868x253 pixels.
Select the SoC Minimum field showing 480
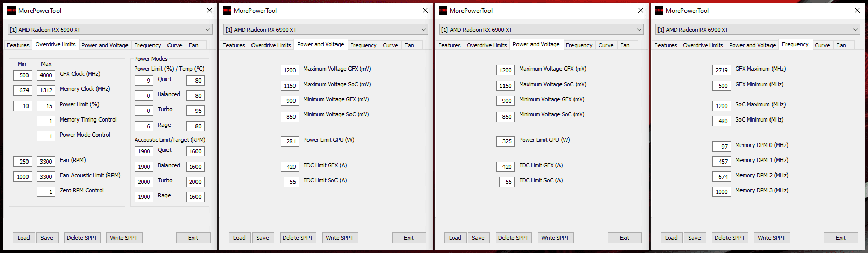pyautogui.click(x=722, y=121)
